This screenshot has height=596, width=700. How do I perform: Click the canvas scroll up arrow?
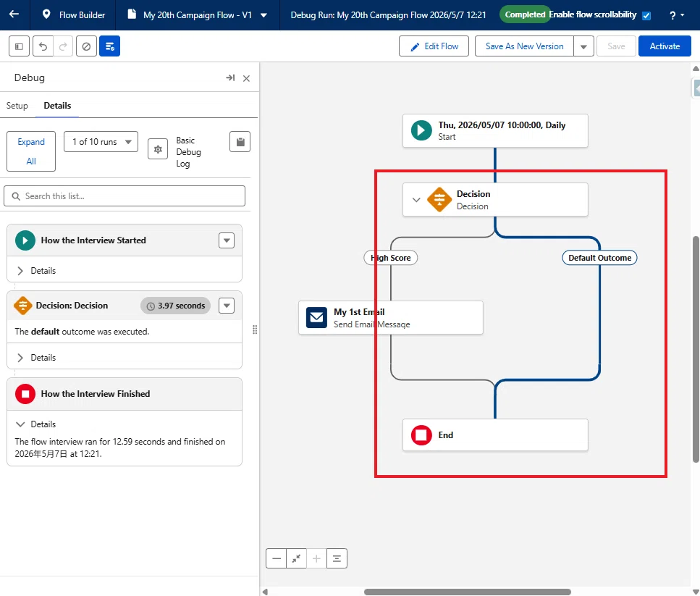pos(696,68)
